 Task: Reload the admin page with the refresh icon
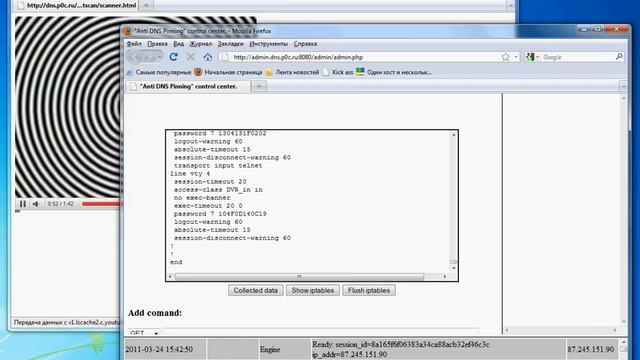tap(173, 57)
